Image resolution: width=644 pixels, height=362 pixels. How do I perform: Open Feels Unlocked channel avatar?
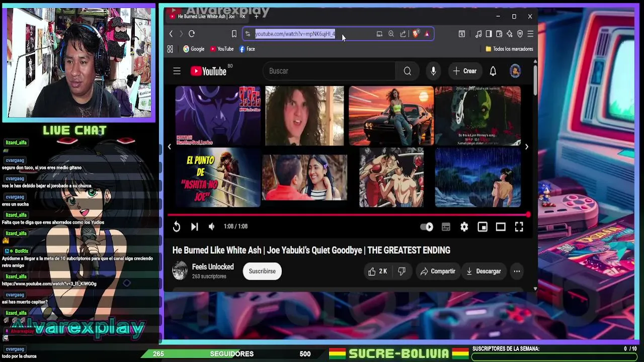[180, 271]
